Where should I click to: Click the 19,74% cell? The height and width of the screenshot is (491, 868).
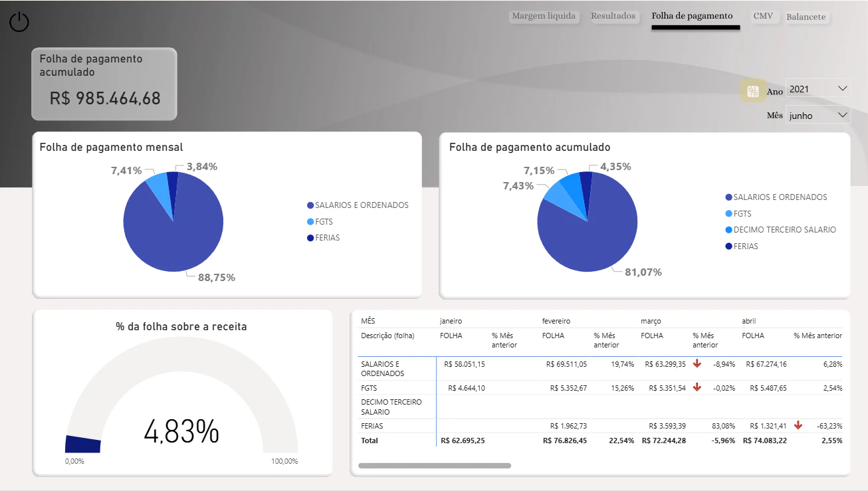tap(621, 364)
